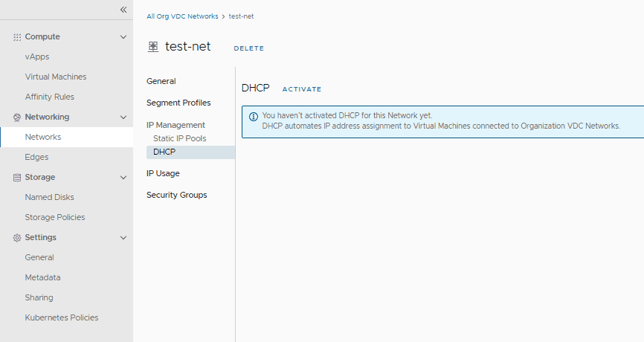644x342 pixels.
Task: Open the General tab of test-net
Action: point(161,81)
